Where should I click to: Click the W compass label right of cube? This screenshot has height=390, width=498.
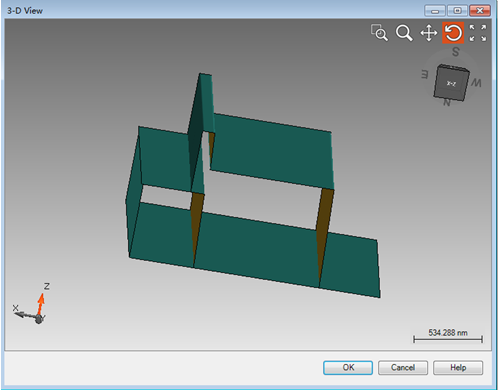[476, 82]
